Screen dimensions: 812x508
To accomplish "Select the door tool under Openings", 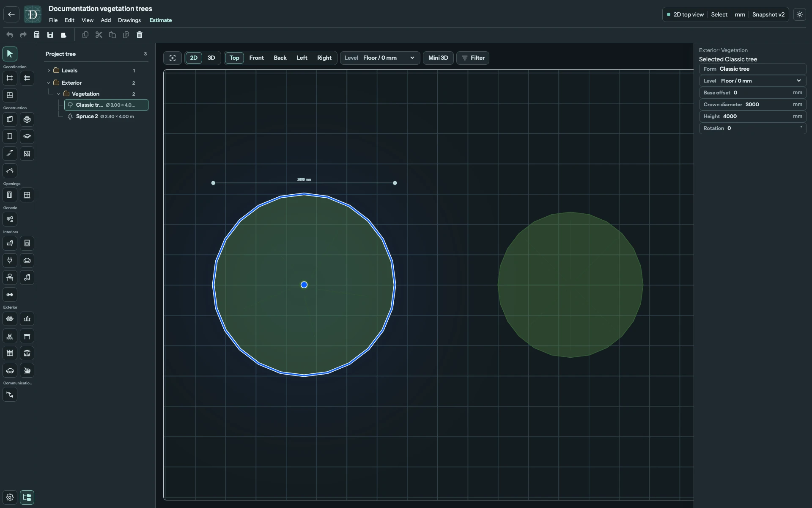I will click(10, 195).
